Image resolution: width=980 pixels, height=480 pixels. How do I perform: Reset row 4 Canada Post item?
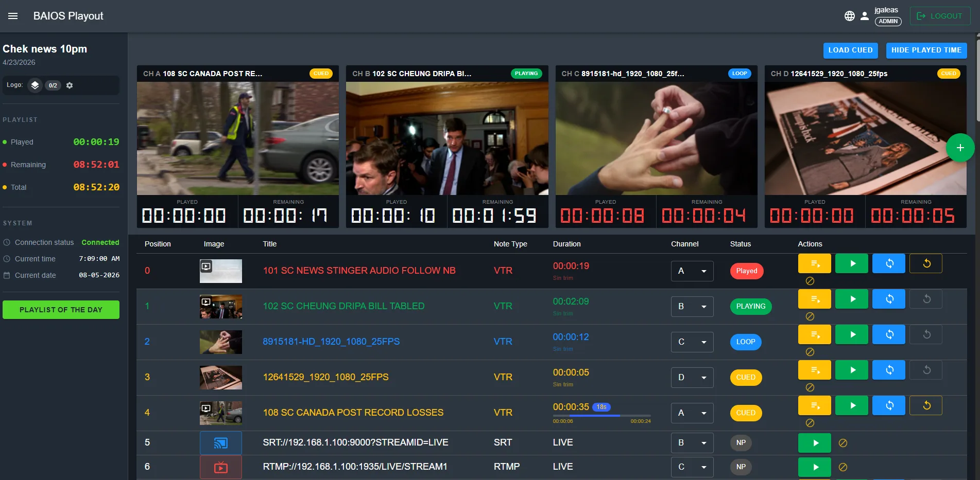click(x=926, y=405)
